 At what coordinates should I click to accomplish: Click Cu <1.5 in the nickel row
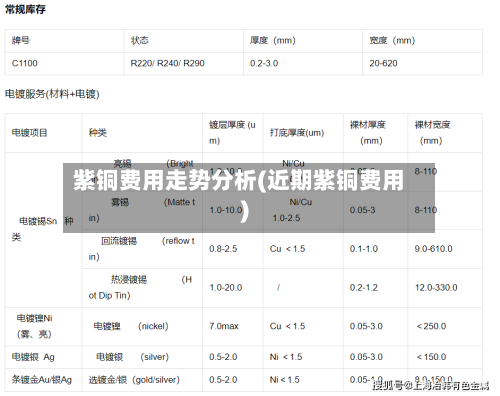287,326
